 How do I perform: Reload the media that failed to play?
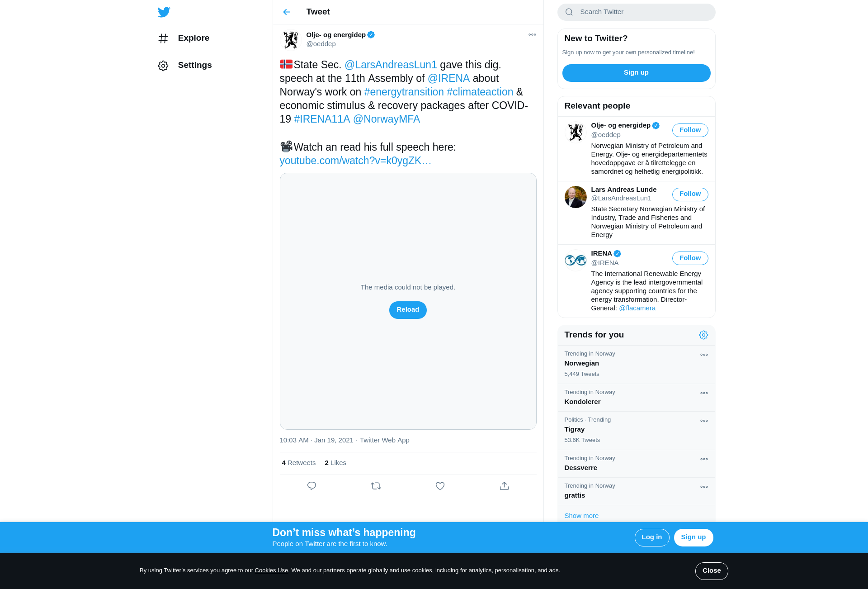[408, 310]
